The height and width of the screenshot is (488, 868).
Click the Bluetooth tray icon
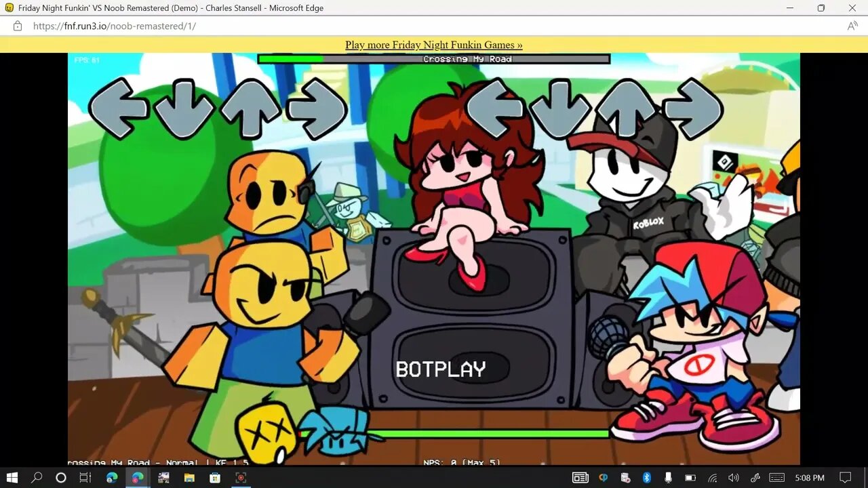click(x=647, y=477)
